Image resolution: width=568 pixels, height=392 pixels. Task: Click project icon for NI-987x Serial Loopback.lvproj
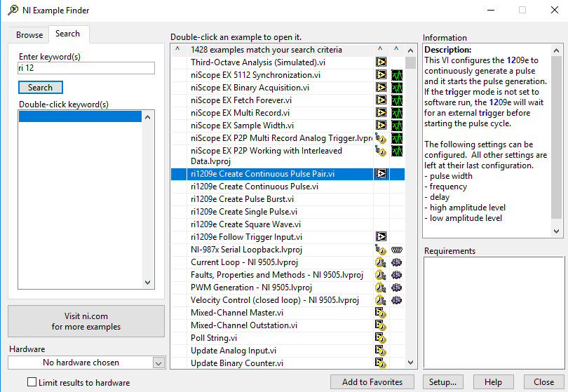381,250
